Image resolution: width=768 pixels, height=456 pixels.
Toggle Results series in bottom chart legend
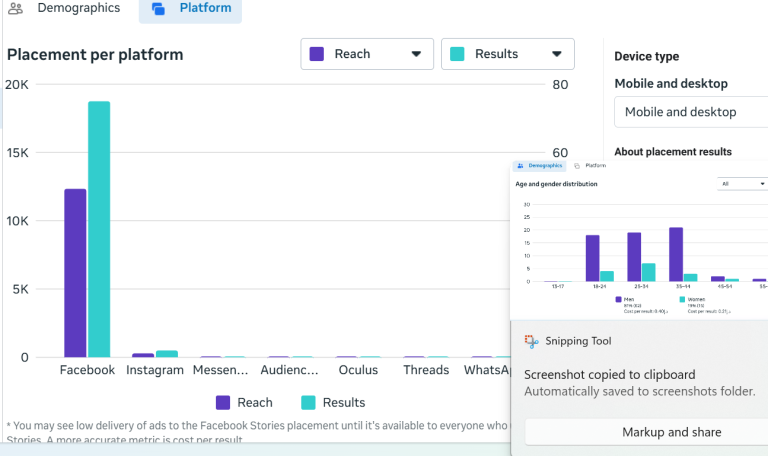332,402
